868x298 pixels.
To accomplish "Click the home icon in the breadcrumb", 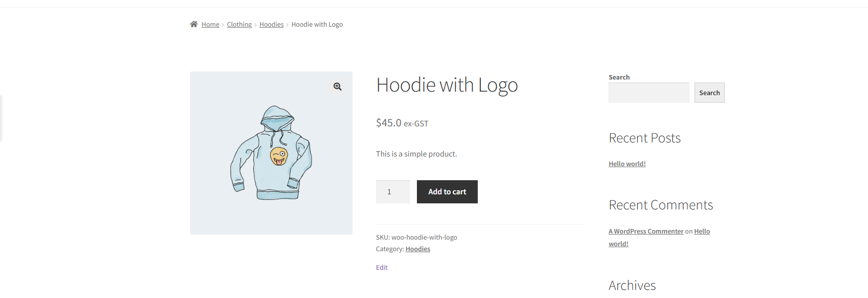I will (194, 24).
